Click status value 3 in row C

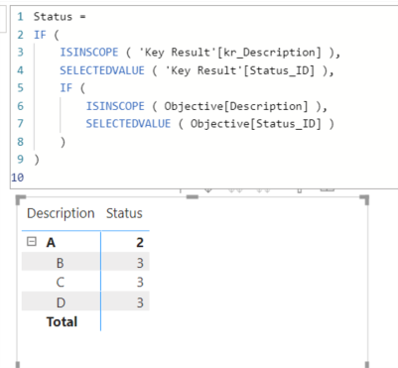[x=140, y=283]
